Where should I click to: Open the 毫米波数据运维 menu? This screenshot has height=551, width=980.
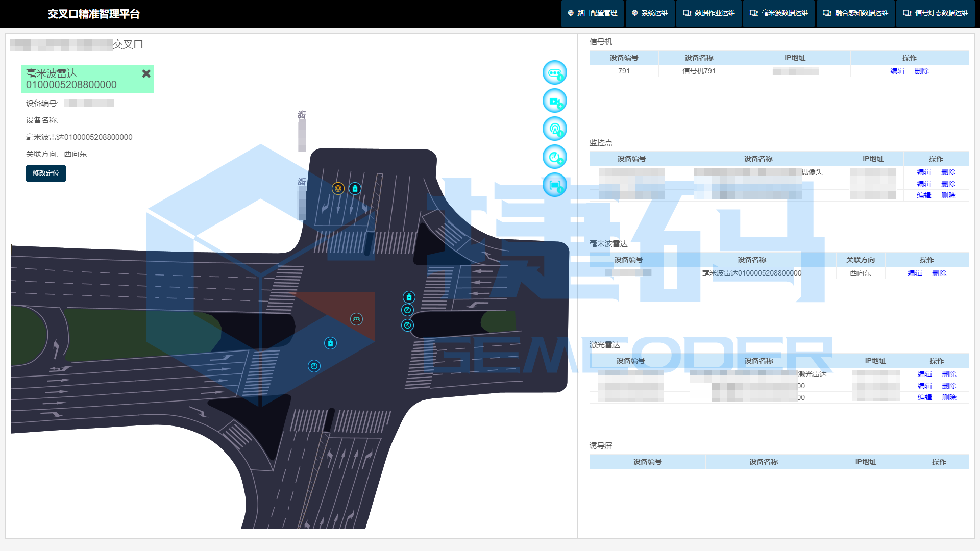point(779,13)
